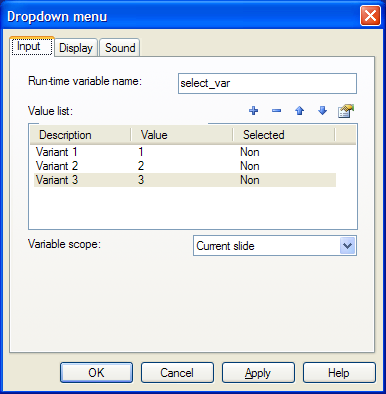The height and width of the screenshot is (394, 386).
Task: Close the Dropdown menu dialog
Action: (370, 16)
